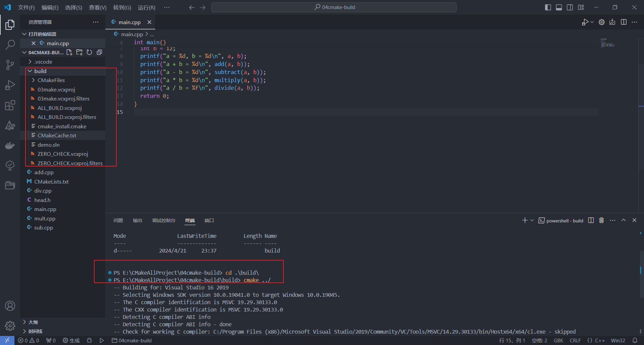Kill the terminal with trash icon
Screen dimensions: 644x345
[x=601, y=220]
